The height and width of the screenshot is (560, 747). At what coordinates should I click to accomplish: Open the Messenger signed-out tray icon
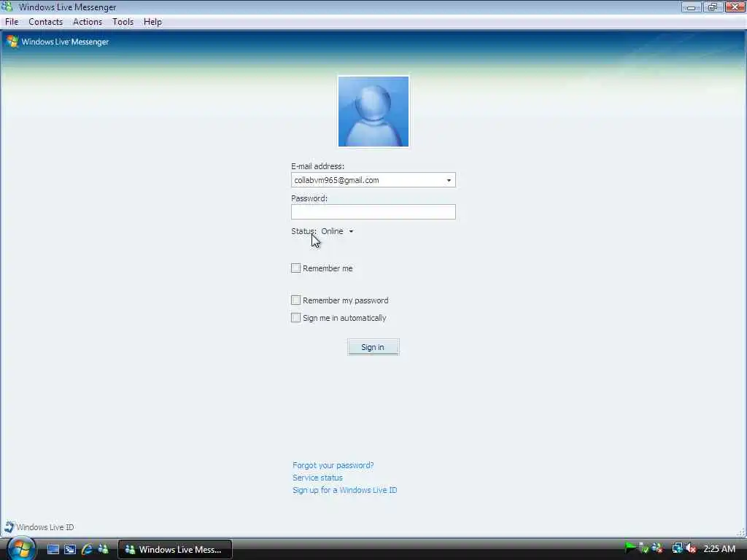[x=658, y=548]
